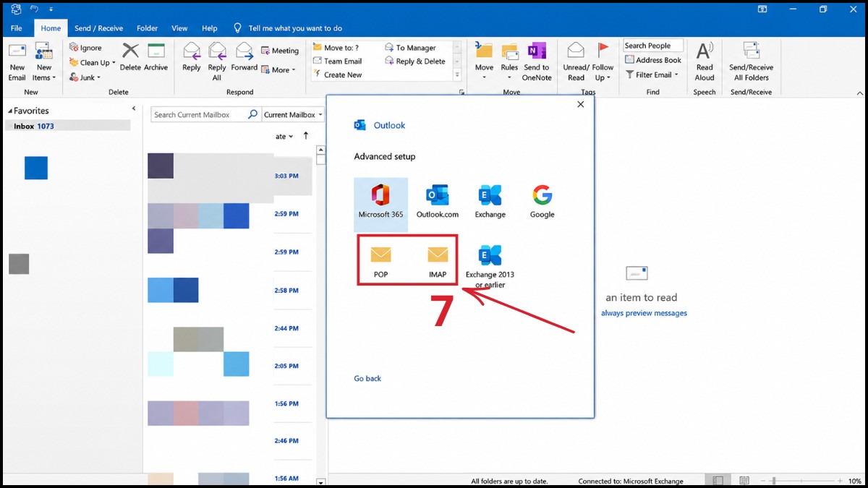Click the Rules icon
The height and width of the screenshot is (488, 868).
(x=510, y=51)
